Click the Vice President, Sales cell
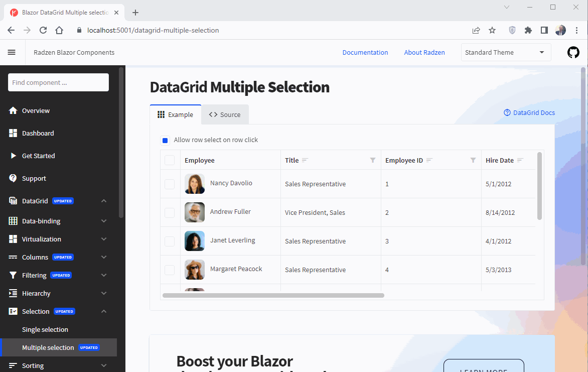588x372 pixels. coord(331,212)
